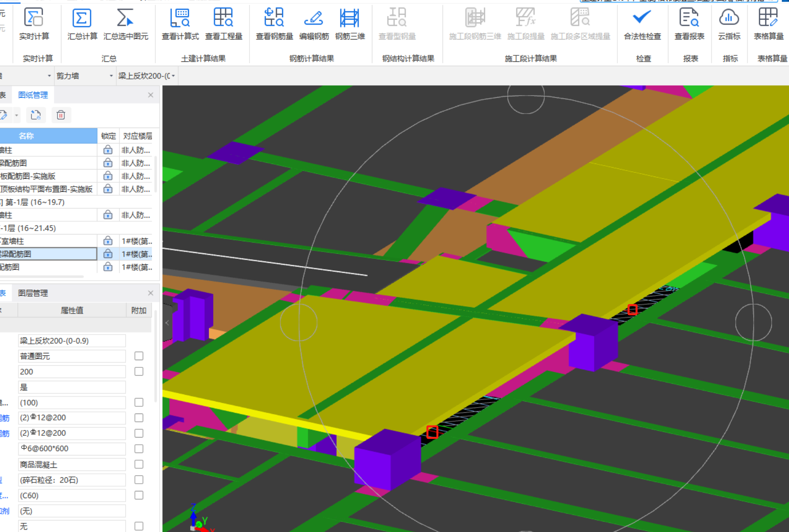Run 汇总计算 summary calculation
The width and height of the screenshot is (789, 532).
pyautogui.click(x=82, y=24)
